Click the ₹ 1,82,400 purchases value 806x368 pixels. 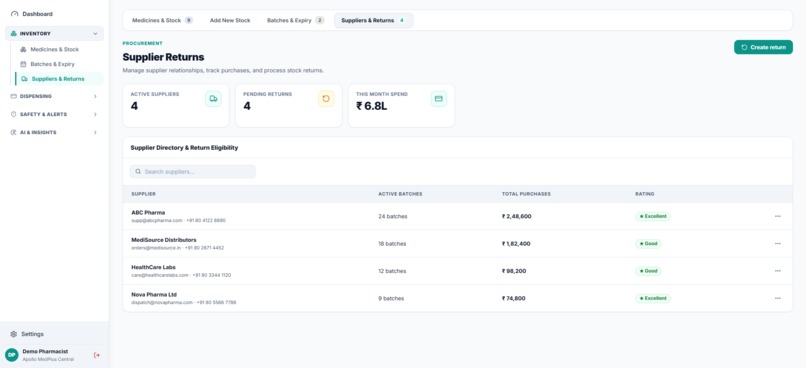click(516, 244)
